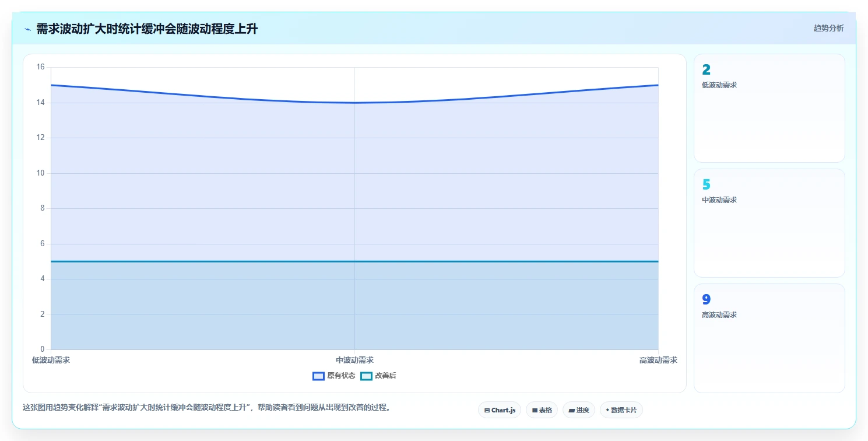This screenshot has width=868, height=441.
Task: Click the y-axis label 16
Action: pos(40,67)
